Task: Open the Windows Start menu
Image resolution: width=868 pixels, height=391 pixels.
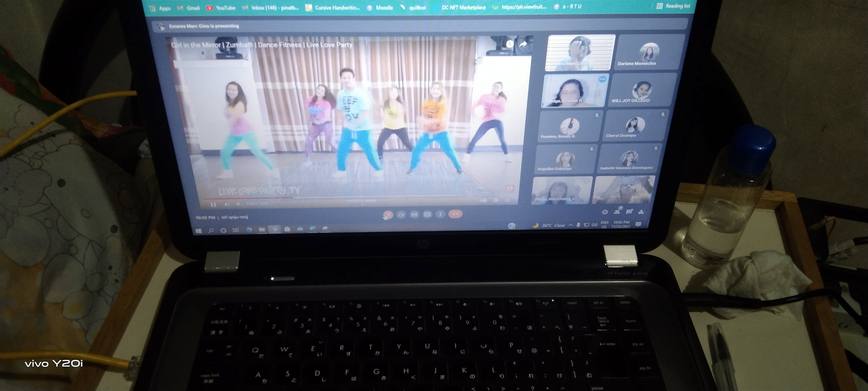Action: [x=199, y=231]
